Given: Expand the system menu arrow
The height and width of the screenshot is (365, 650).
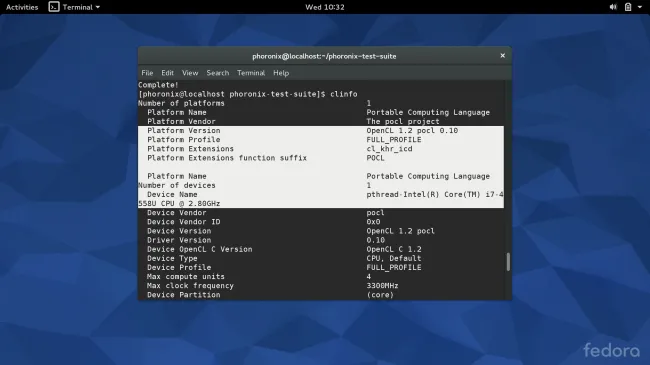Looking at the screenshot, I should pyautogui.click(x=640, y=7).
